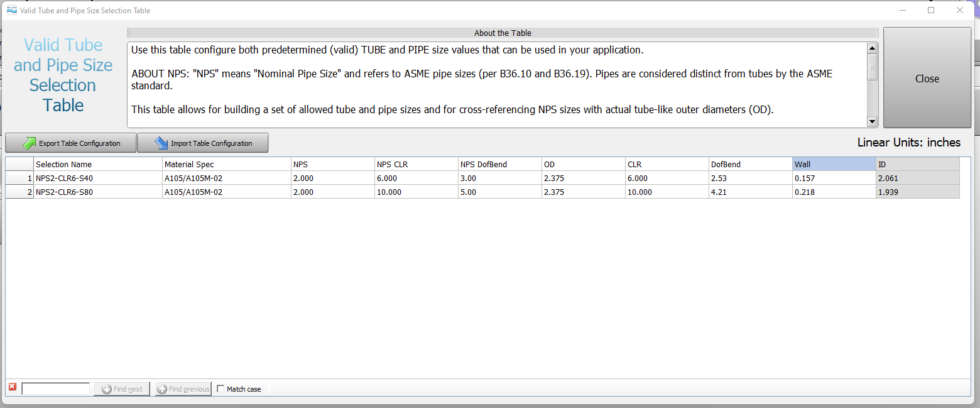Click the red X icon beside search box

point(13,387)
